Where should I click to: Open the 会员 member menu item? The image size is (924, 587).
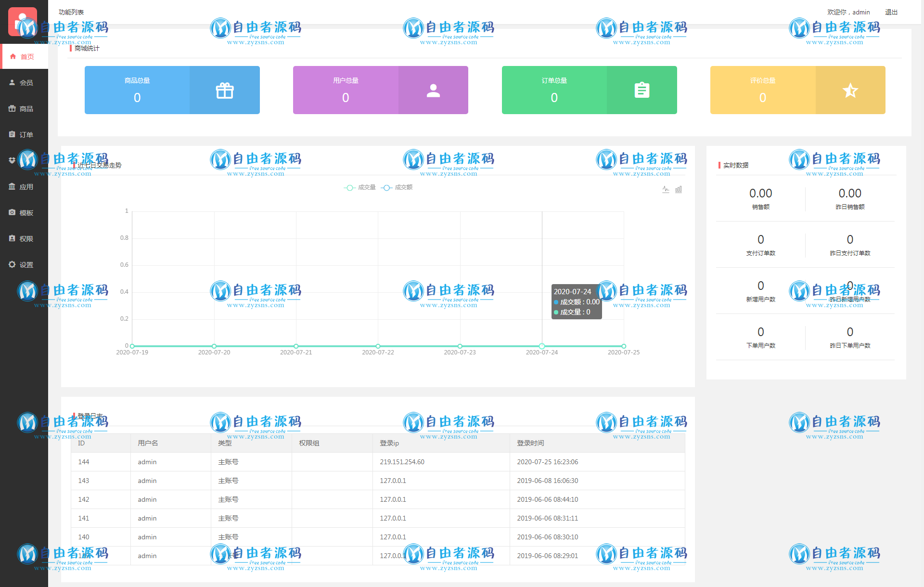[24, 82]
